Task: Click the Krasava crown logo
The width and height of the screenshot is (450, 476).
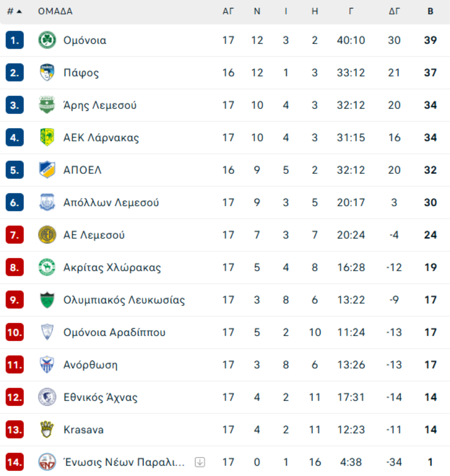Action: point(47,430)
